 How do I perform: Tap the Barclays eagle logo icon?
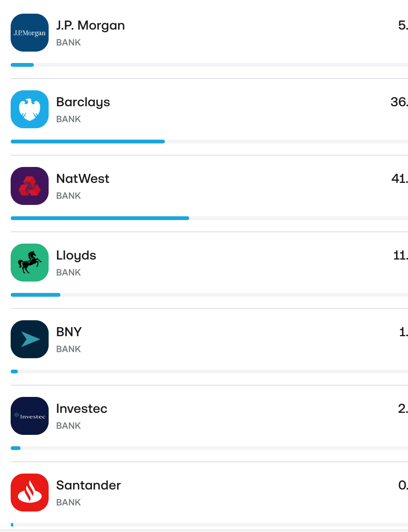30,109
